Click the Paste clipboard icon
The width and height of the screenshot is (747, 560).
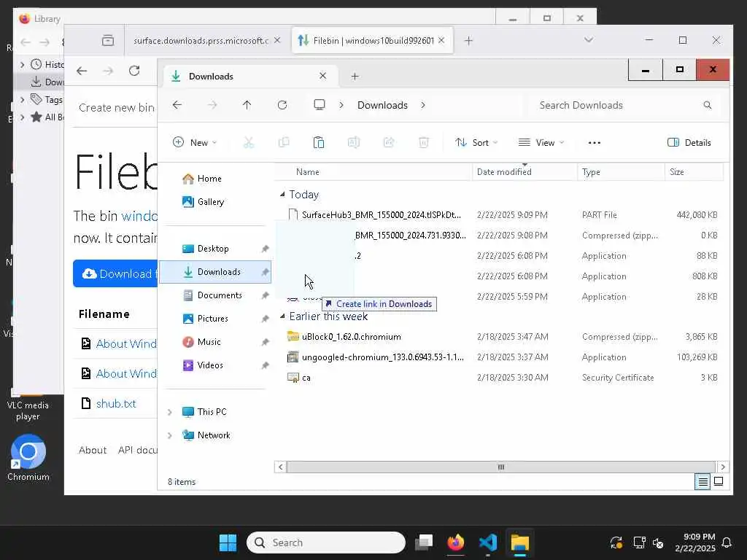(319, 142)
